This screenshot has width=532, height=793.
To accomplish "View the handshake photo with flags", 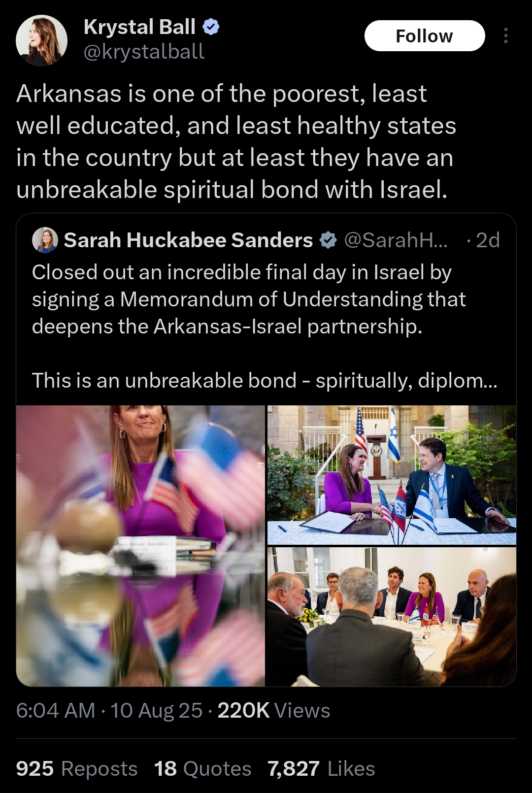I will click(392, 475).
